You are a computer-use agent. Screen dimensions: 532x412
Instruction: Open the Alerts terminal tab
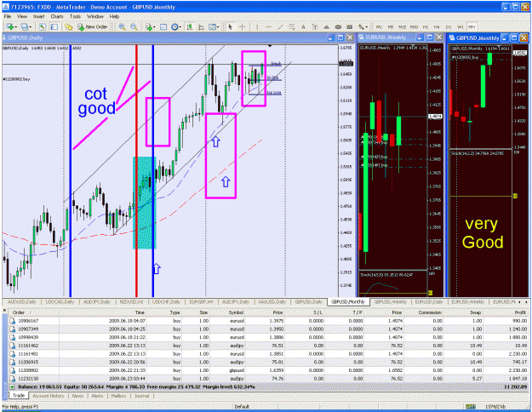pyautogui.click(x=97, y=396)
